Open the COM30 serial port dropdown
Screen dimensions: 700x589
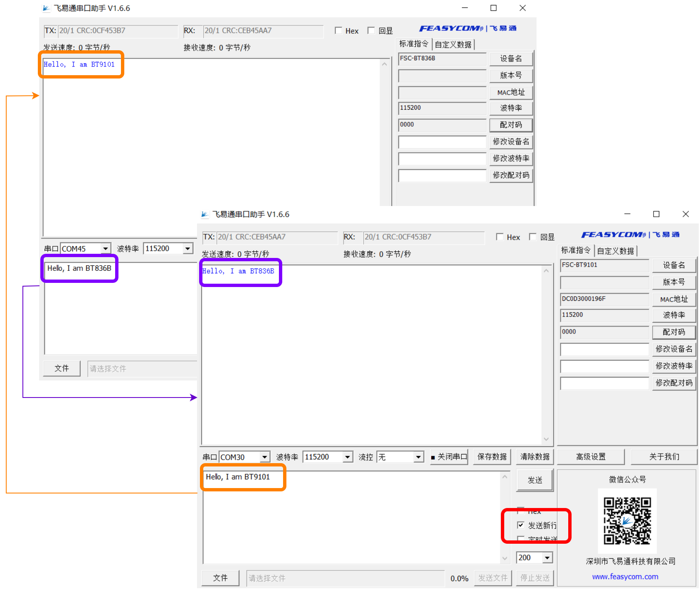click(264, 457)
